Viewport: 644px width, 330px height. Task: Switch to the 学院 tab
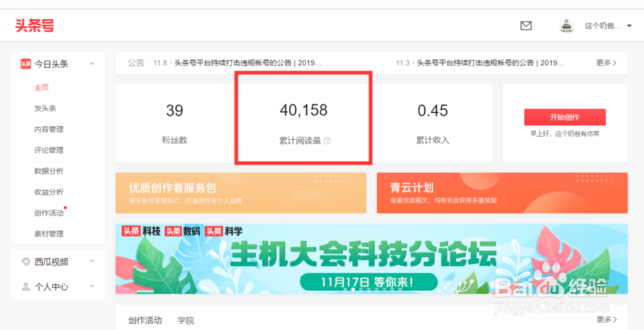point(186,320)
